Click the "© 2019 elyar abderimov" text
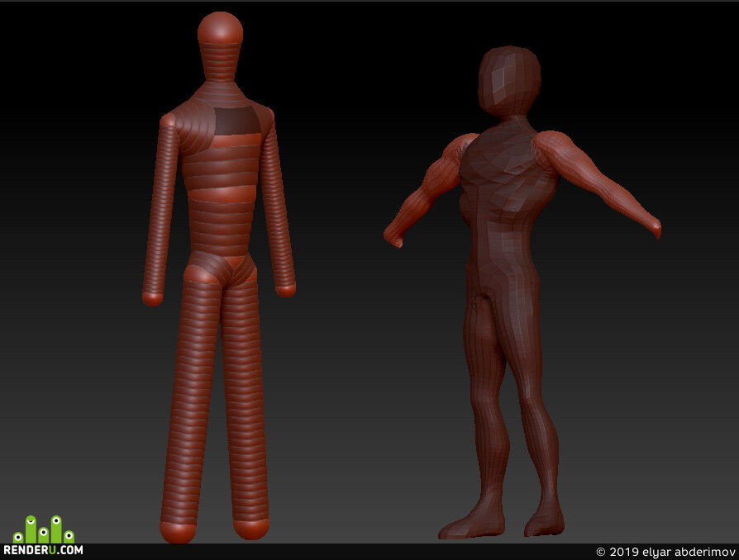 (x=665, y=552)
